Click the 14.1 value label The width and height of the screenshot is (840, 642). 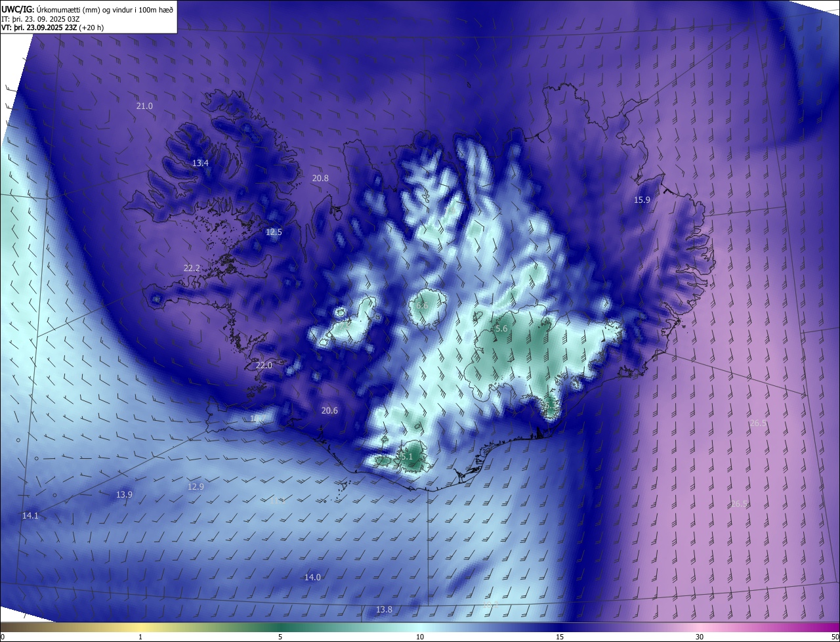tap(30, 515)
